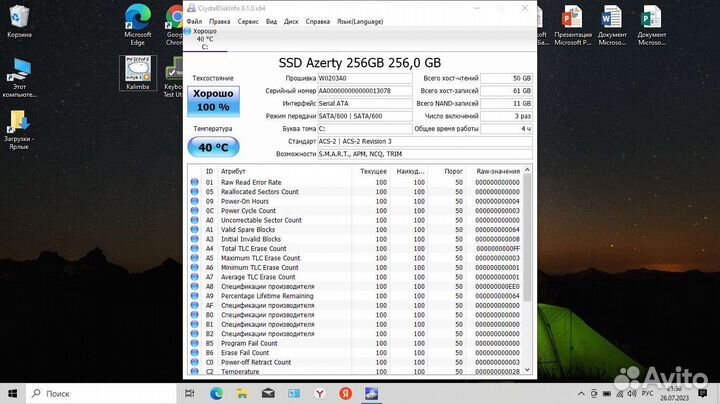The height and width of the screenshot is (404, 720).
Task: Open File Explorer from the taskbar
Action: 242,393
